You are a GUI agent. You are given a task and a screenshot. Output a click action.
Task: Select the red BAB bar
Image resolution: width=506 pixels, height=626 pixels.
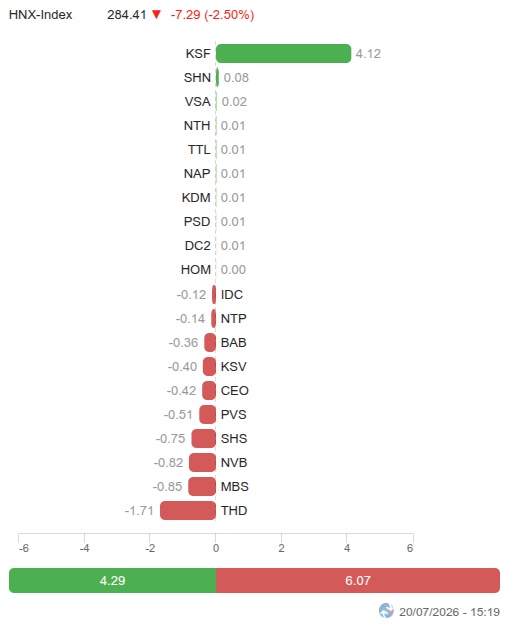pos(210,343)
